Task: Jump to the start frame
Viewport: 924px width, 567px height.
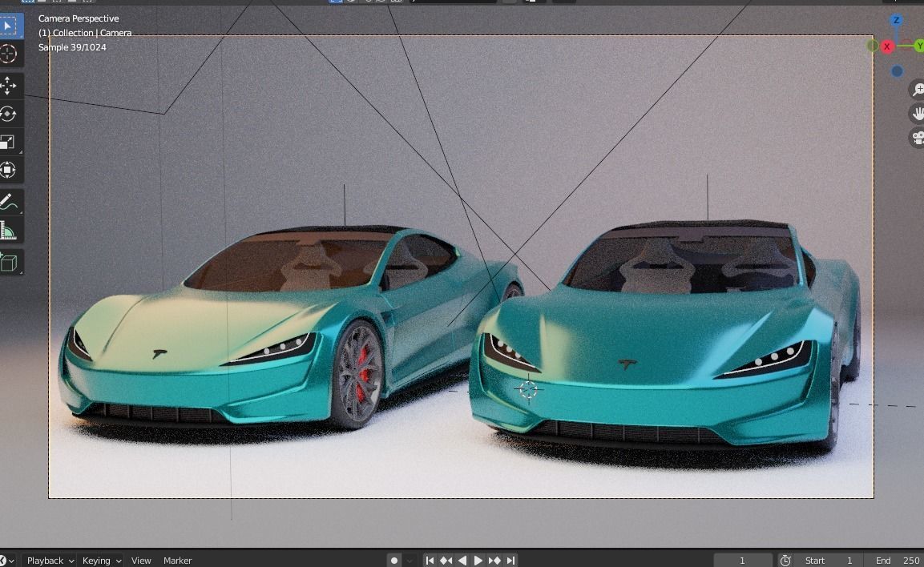Action: click(430, 560)
